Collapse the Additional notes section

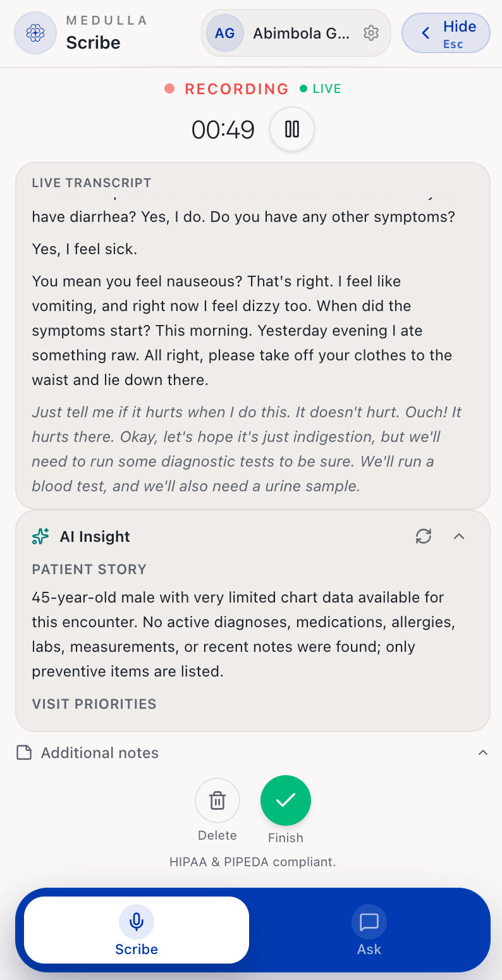click(483, 752)
